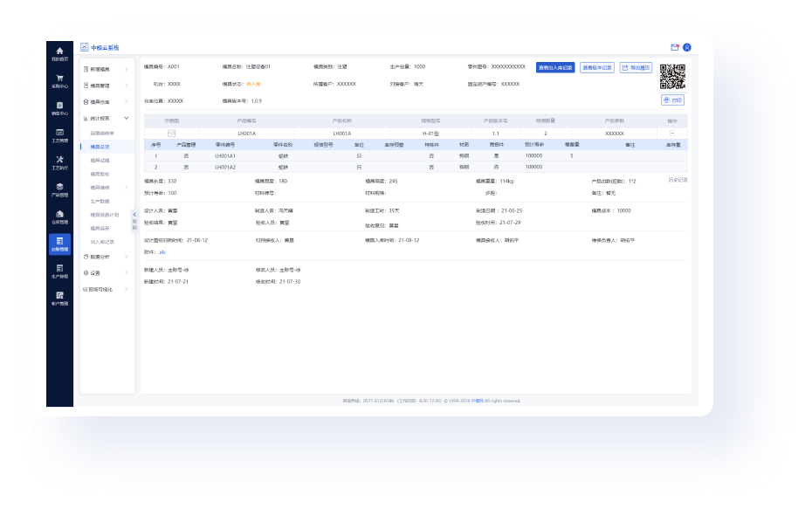Expand the 模具维修 submenu chevron
Screen dimensions: 812x515
[126, 188]
